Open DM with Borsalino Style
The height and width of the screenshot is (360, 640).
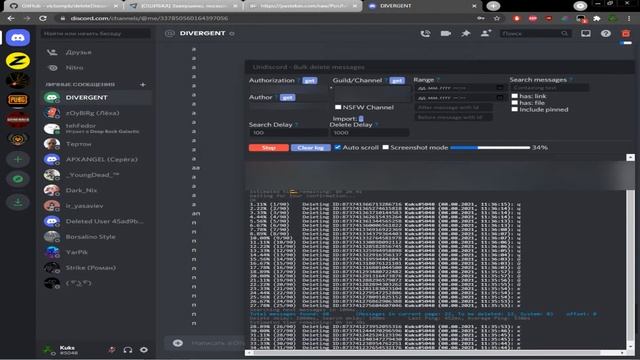tap(96, 237)
